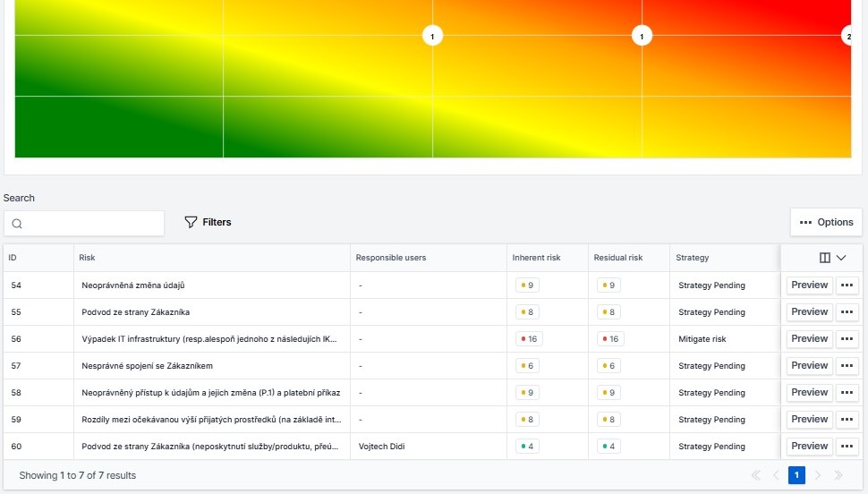
Task: Open more actions menu for risk 54
Action: click(x=847, y=285)
